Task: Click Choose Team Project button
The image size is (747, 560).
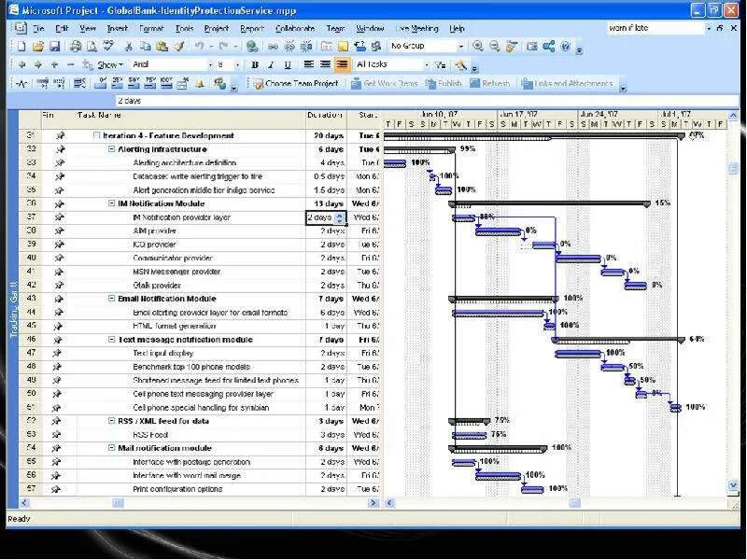Action: pos(296,84)
